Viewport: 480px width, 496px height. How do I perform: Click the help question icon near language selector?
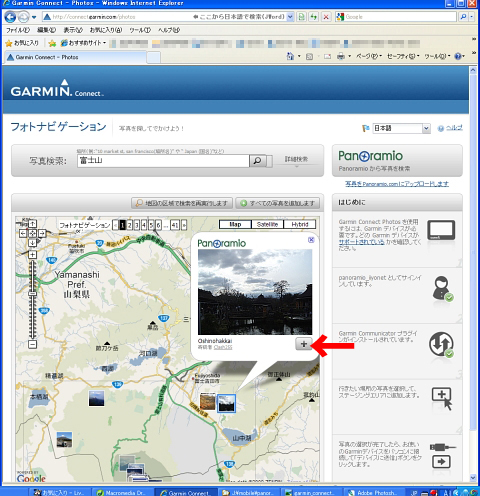(x=440, y=128)
